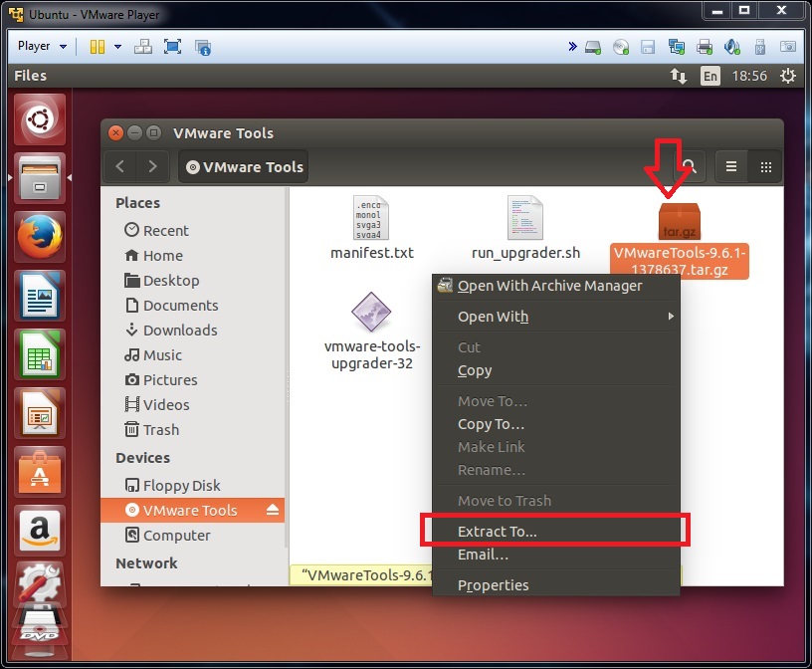Launch Firefox from the launcher
Viewport: 812px width, 669px height.
point(40,237)
